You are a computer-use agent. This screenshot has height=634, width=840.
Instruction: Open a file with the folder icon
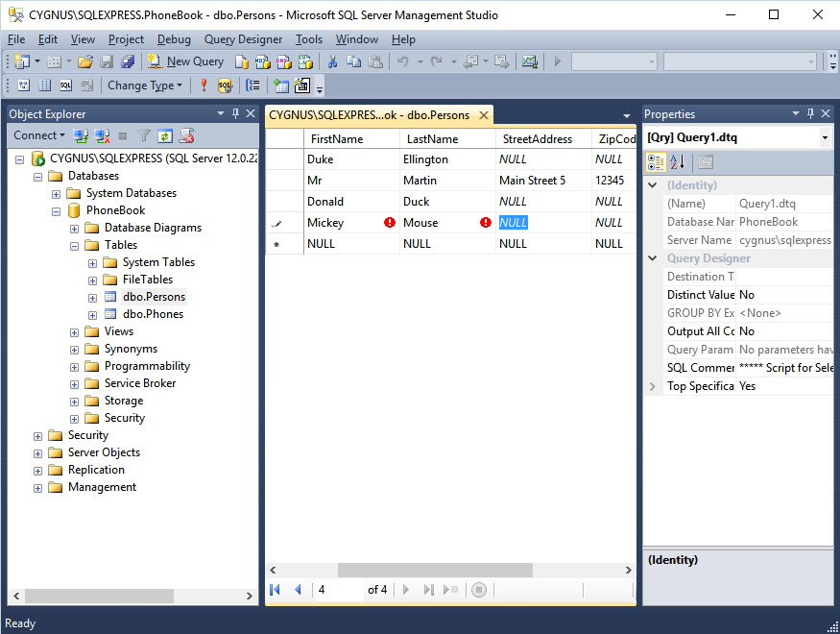[85, 61]
